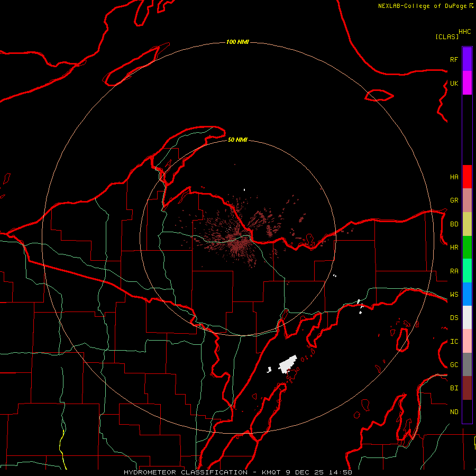Viewport: 476px width, 476px height.
Task: Click the GC legend label
Action: [454, 365]
